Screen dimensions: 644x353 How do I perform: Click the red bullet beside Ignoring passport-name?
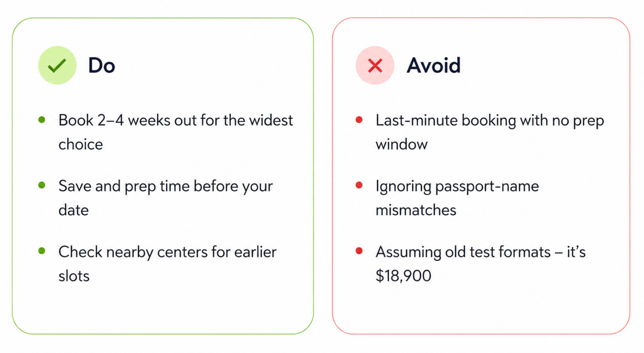359,185
